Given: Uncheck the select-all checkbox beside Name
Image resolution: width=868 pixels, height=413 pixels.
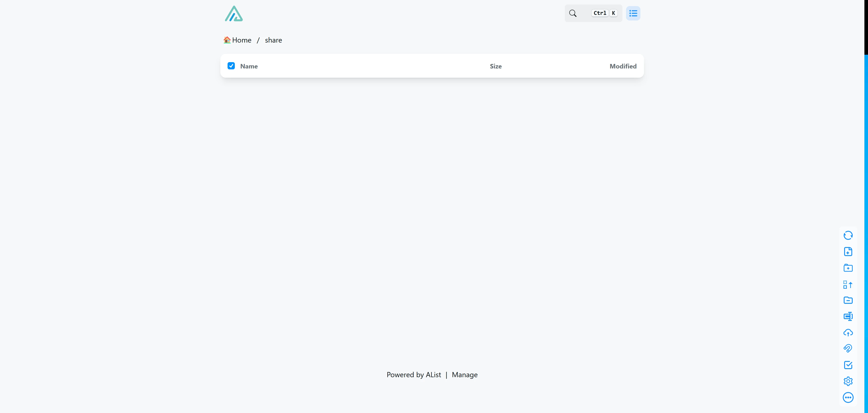Looking at the screenshot, I should 231,66.
